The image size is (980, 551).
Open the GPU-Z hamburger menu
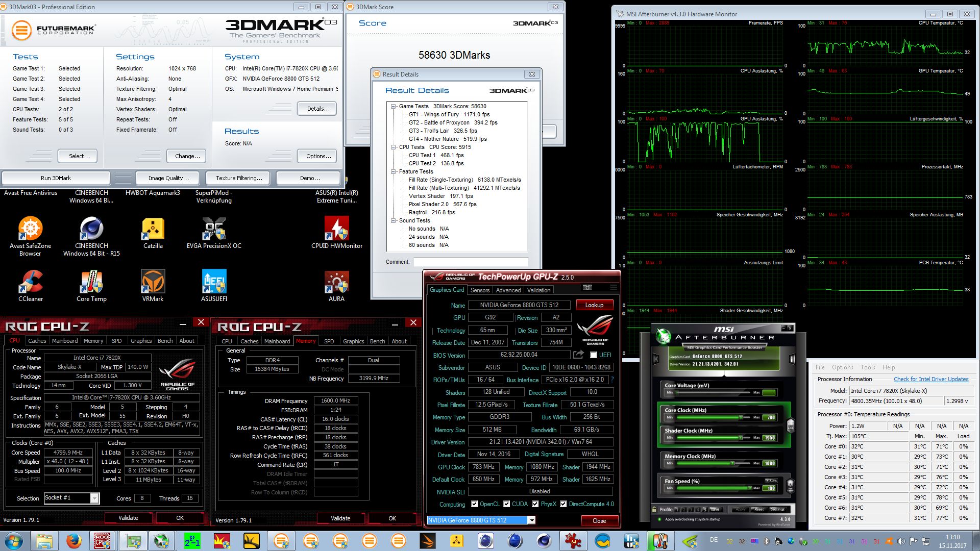(x=614, y=288)
